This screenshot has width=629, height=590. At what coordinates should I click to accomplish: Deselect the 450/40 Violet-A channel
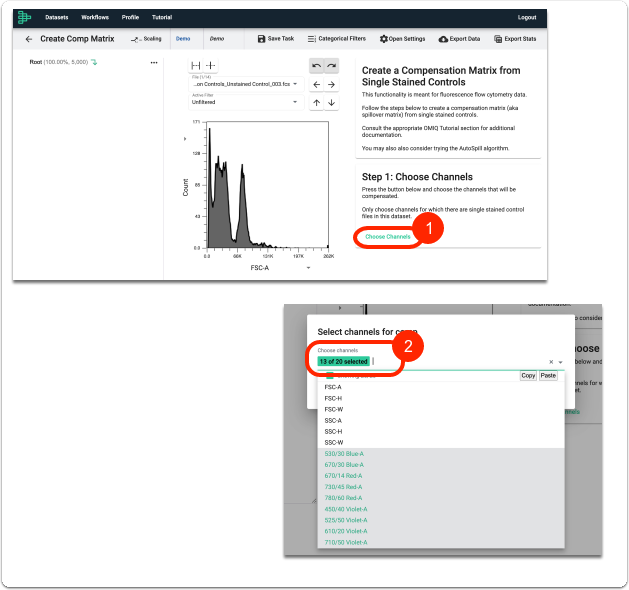tap(441, 509)
